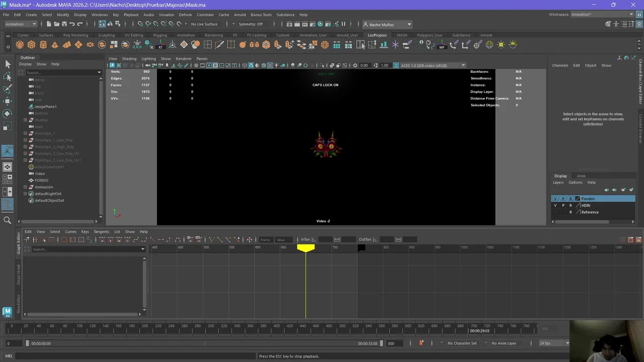This screenshot has height=362, width=644.
Task: Open the Playback menu
Action: point(131,15)
